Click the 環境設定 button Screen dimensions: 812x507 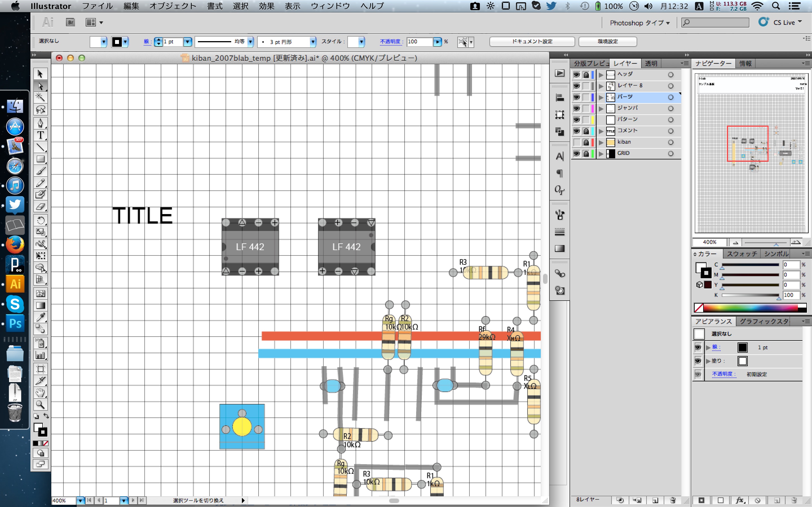607,42
